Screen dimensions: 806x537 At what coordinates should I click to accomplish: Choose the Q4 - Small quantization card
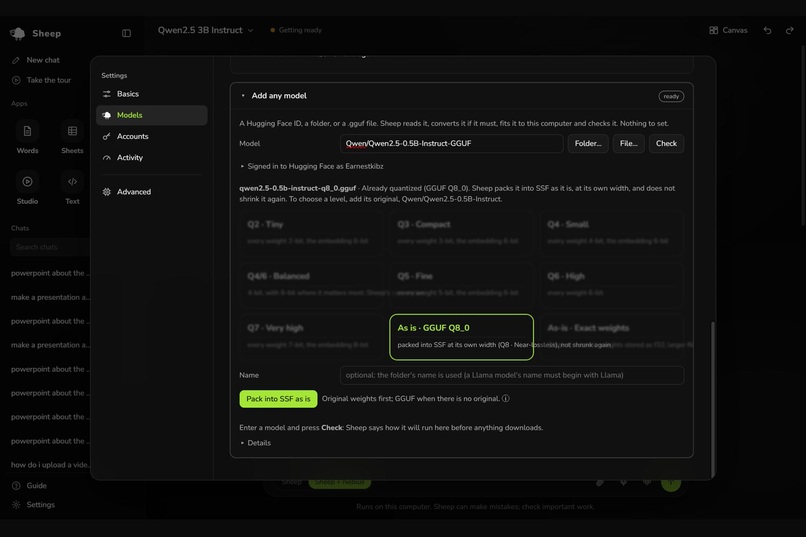pyautogui.click(x=611, y=233)
